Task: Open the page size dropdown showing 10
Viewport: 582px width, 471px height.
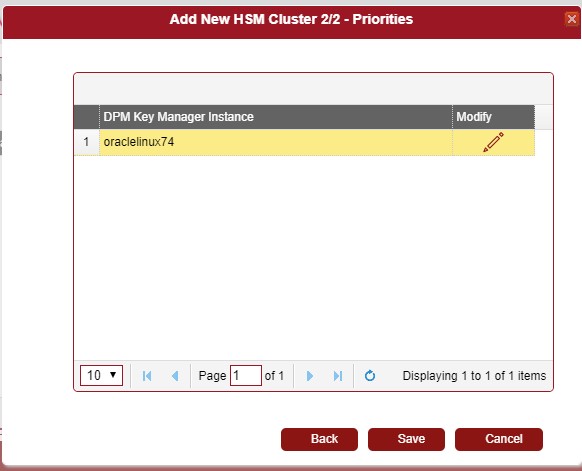Action: 101,375
